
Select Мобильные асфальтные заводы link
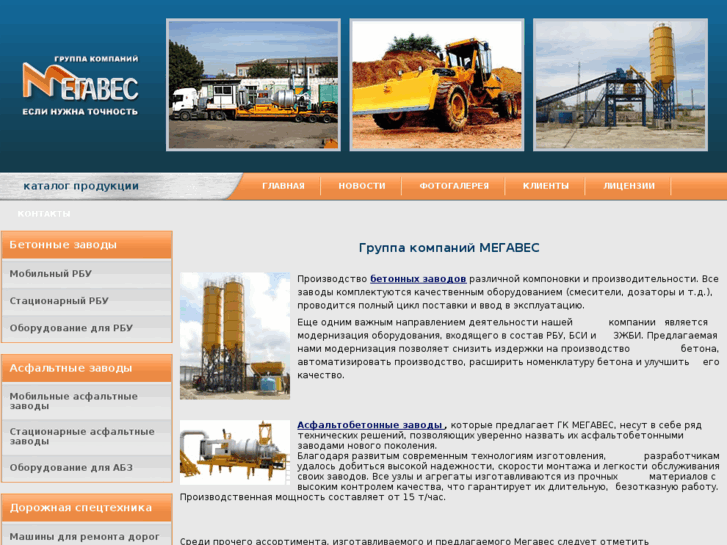coord(87,401)
